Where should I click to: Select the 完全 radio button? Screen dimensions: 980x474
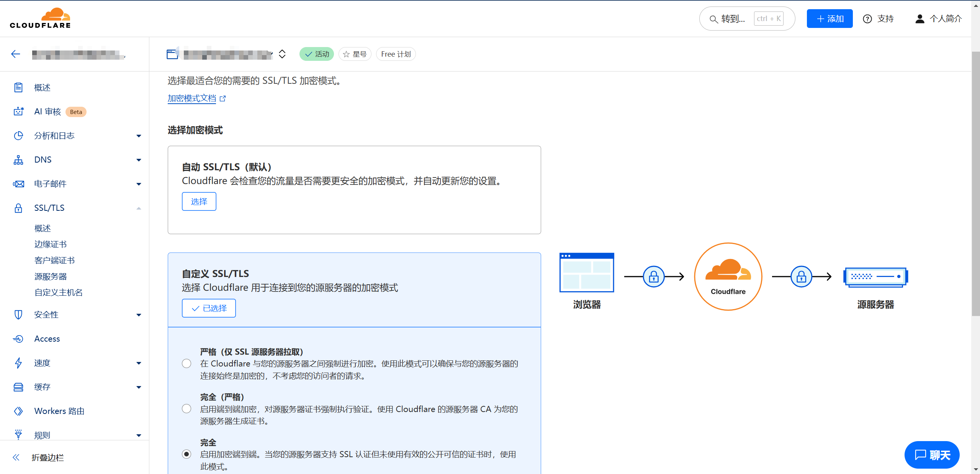click(x=187, y=454)
